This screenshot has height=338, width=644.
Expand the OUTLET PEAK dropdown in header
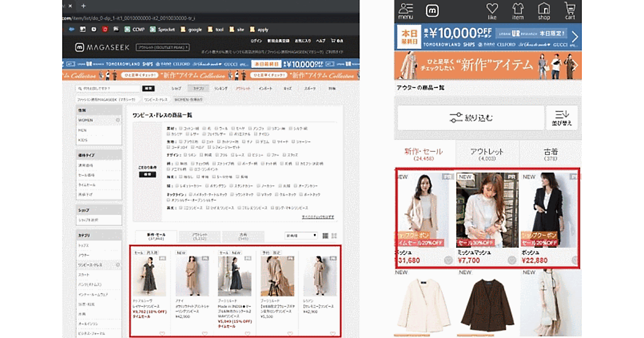pyautogui.click(x=163, y=47)
